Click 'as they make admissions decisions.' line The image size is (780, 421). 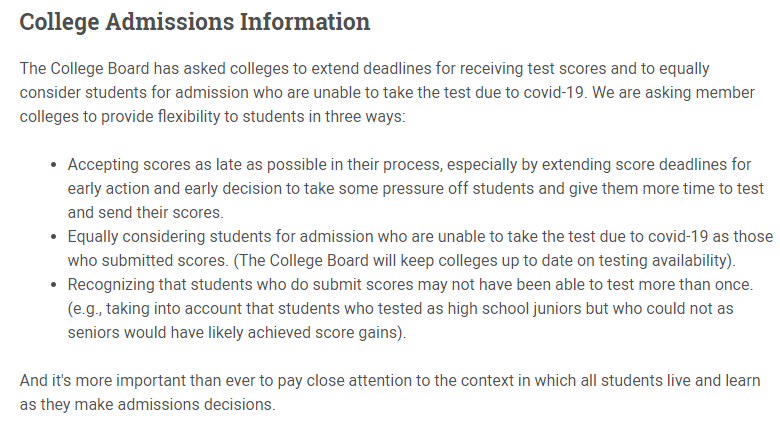147,405
